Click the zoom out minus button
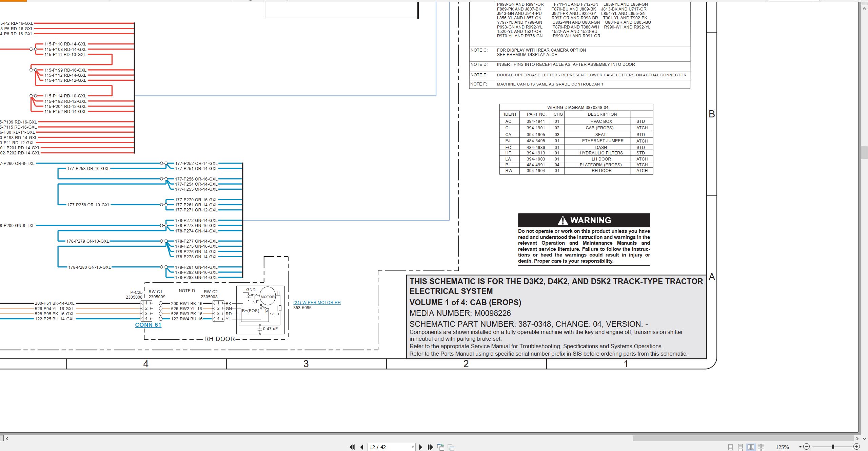This screenshot has height=451, width=868. [x=807, y=447]
